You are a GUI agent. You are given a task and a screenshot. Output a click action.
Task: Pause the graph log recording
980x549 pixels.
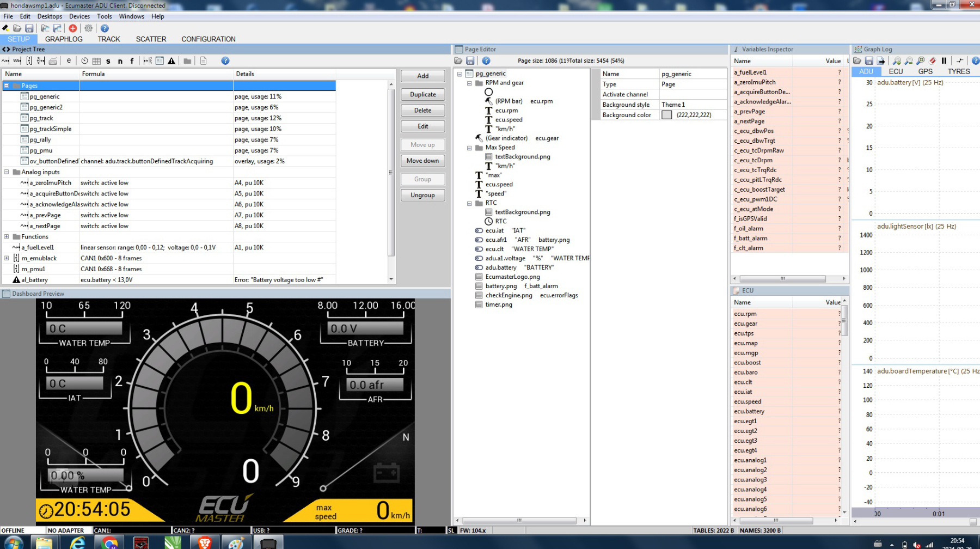(x=944, y=61)
